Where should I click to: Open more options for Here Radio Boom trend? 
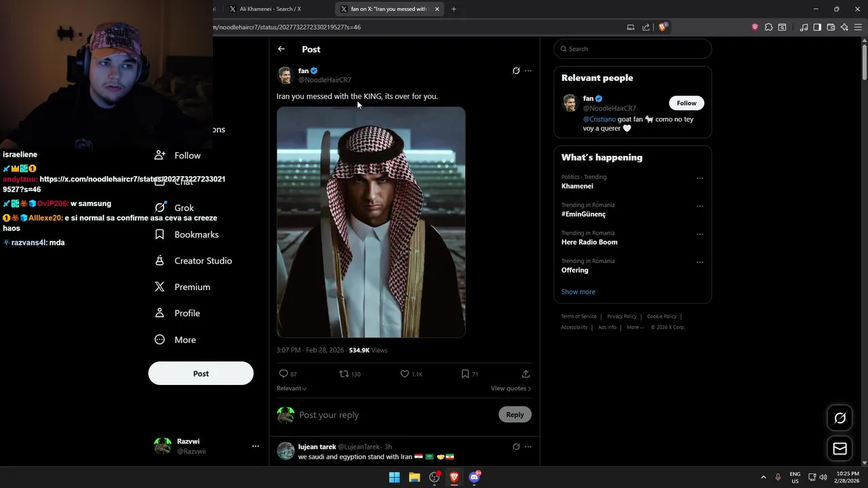(x=700, y=235)
